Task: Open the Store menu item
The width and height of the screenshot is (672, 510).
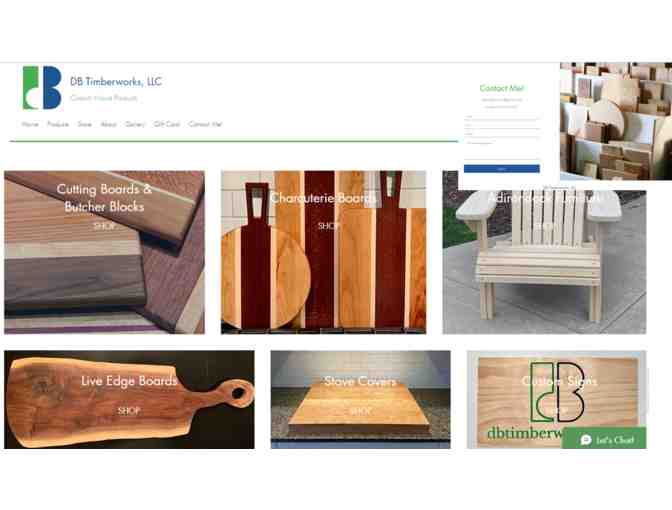Action: coord(84,124)
